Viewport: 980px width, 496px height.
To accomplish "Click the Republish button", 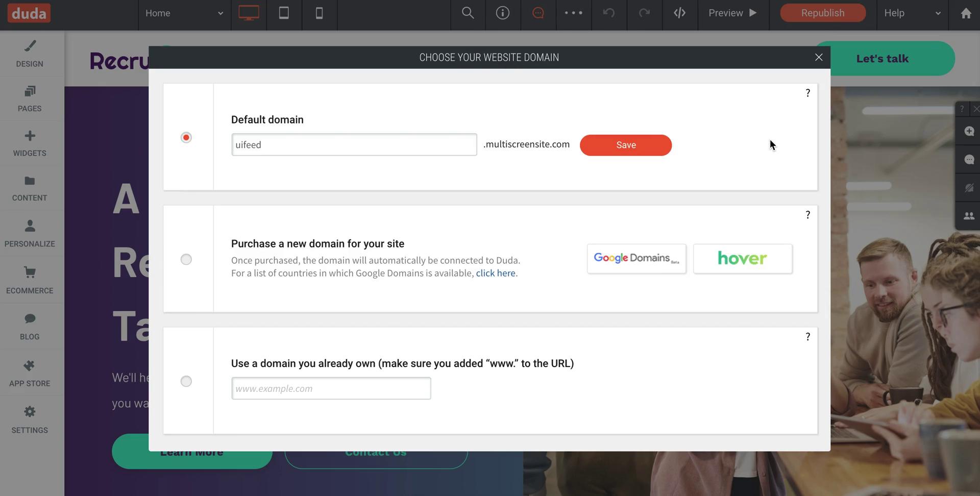I will pos(822,13).
